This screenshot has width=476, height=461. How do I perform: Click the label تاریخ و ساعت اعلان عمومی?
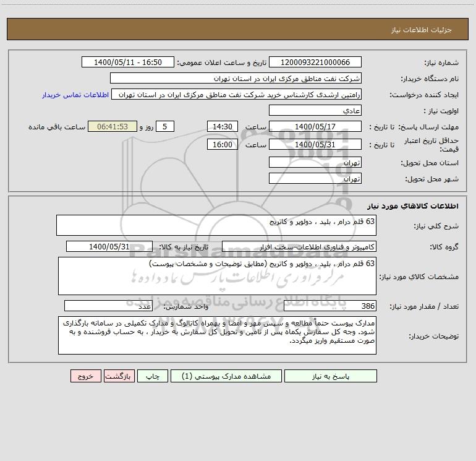pos(221,62)
